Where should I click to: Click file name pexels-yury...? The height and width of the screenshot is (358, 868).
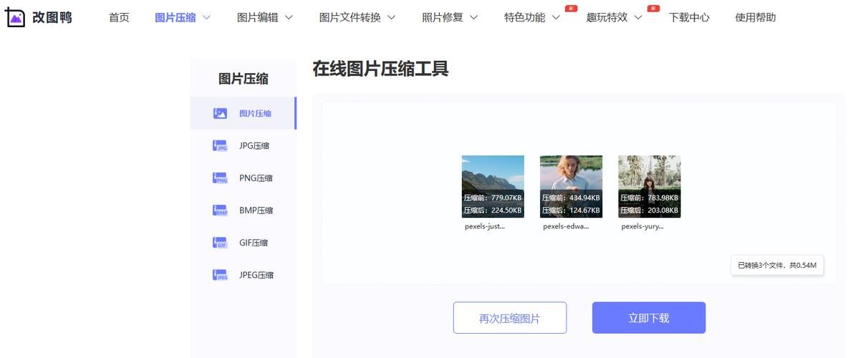pyautogui.click(x=642, y=226)
